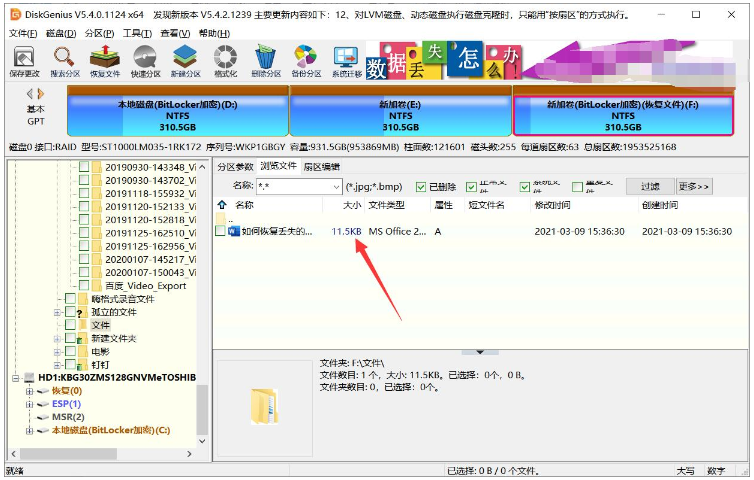The height and width of the screenshot is (480, 754).
Task: Go to previous disk with left arrow
Action: (30, 93)
